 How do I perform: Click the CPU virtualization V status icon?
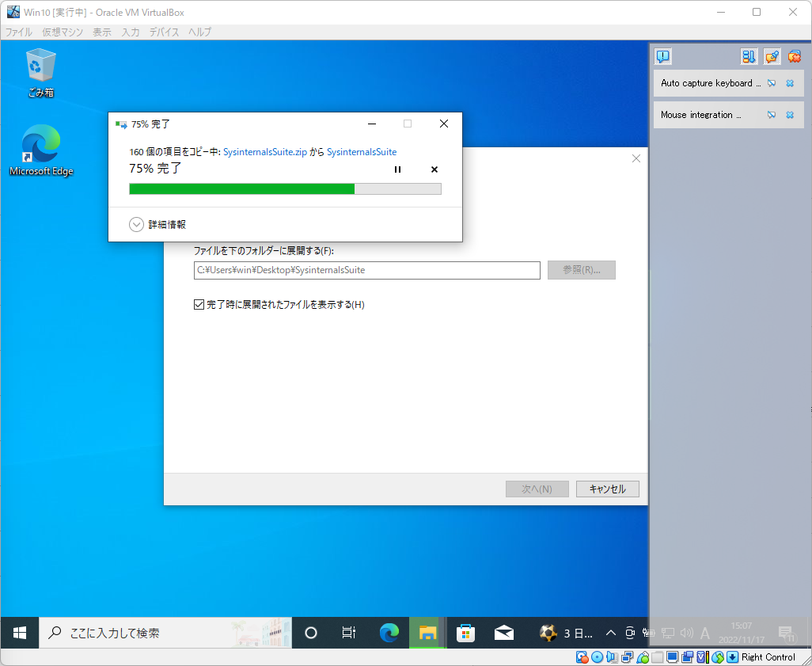coord(702,657)
